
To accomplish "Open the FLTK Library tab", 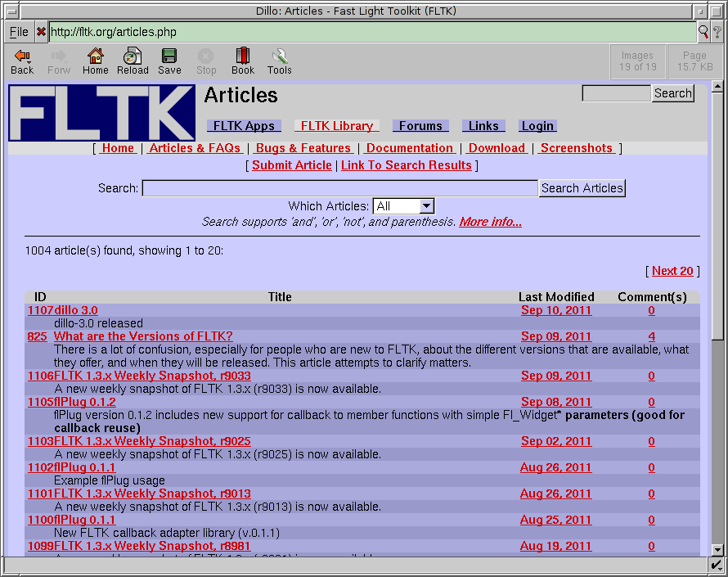I will 337,126.
